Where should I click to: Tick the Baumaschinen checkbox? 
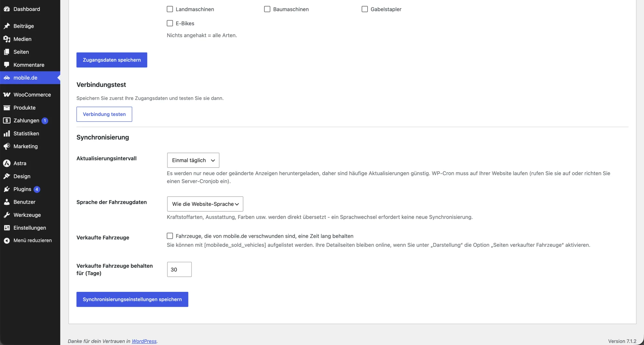[267, 9]
